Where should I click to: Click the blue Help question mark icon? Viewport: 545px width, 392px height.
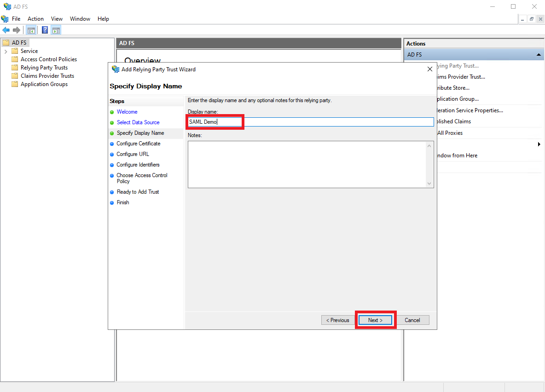45,30
